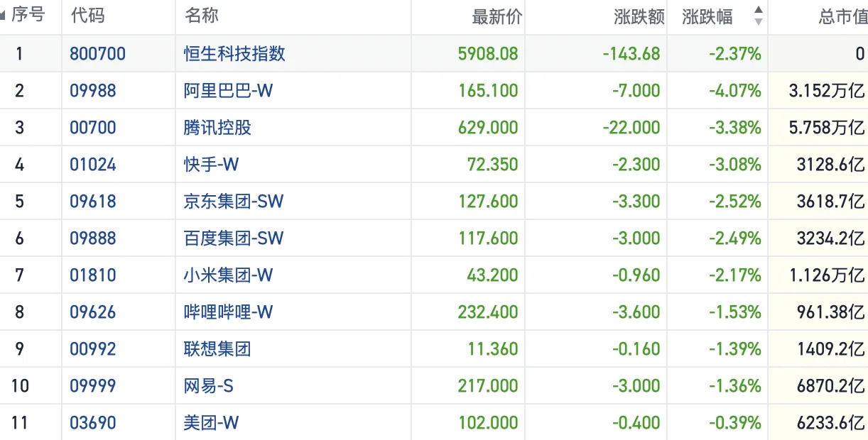Click stock code 09999
868x440 pixels.
pyautogui.click(x=93, y=386)
